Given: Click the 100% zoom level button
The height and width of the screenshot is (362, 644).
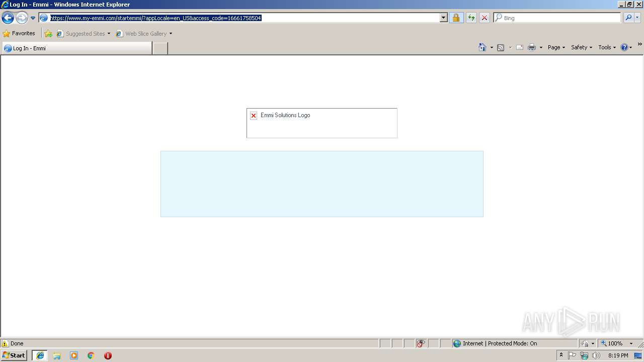Looking at the screenshot, I should [x=612, y=343].
